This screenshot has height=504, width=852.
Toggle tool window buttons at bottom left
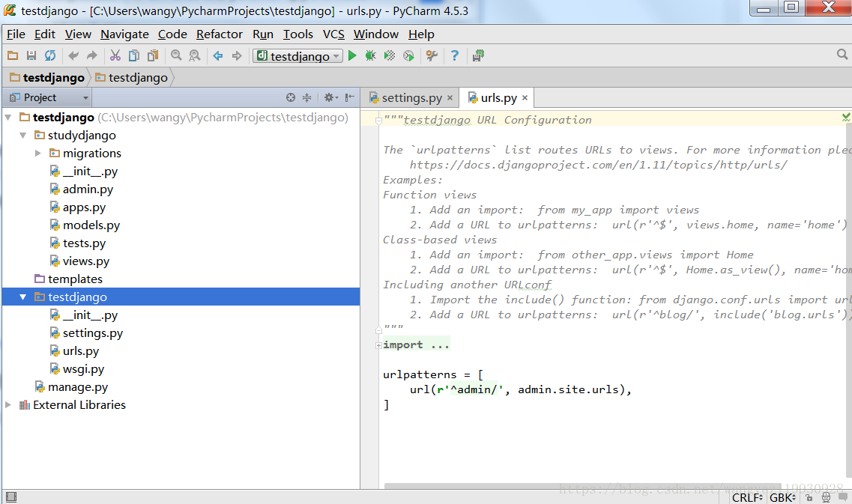pyautogui.click(x=11, y=497)
